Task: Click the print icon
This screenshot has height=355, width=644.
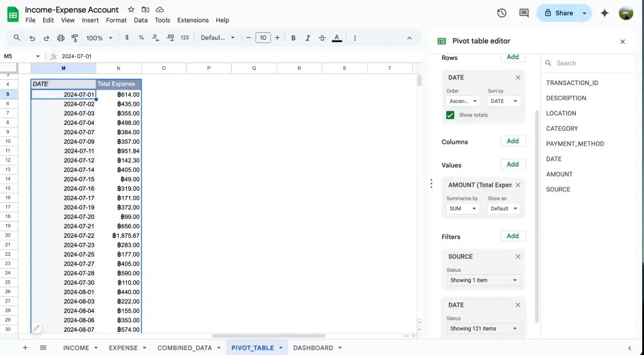Action: click(x=61, y=38)
